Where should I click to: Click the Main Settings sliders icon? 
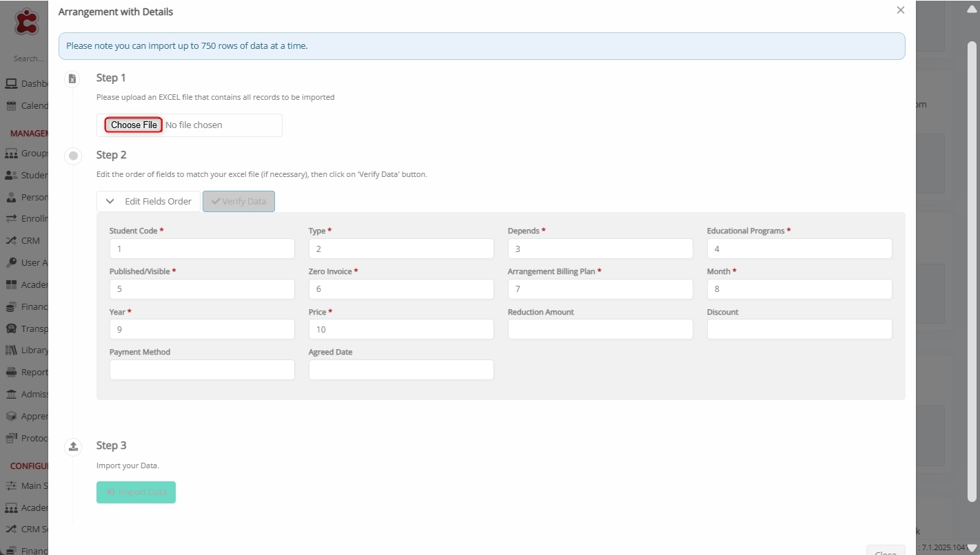click(x=11, y=485)
